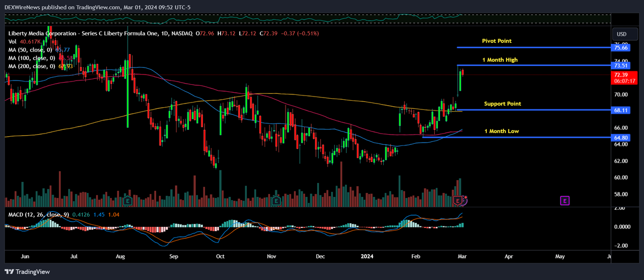Select the MA (100, close, 0) legend
The image size is (644, 280).
click(41, 58)
